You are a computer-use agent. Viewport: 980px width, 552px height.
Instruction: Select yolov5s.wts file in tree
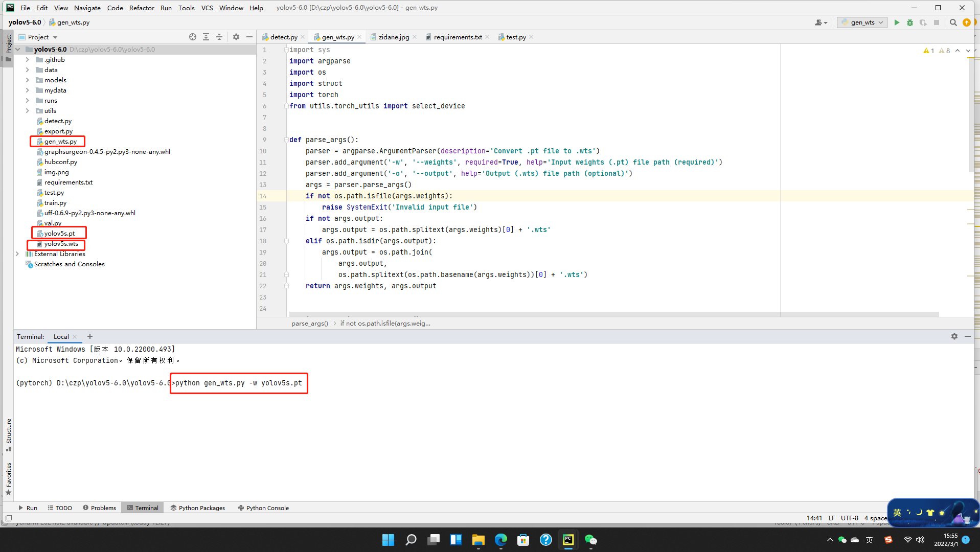[61, 244]
